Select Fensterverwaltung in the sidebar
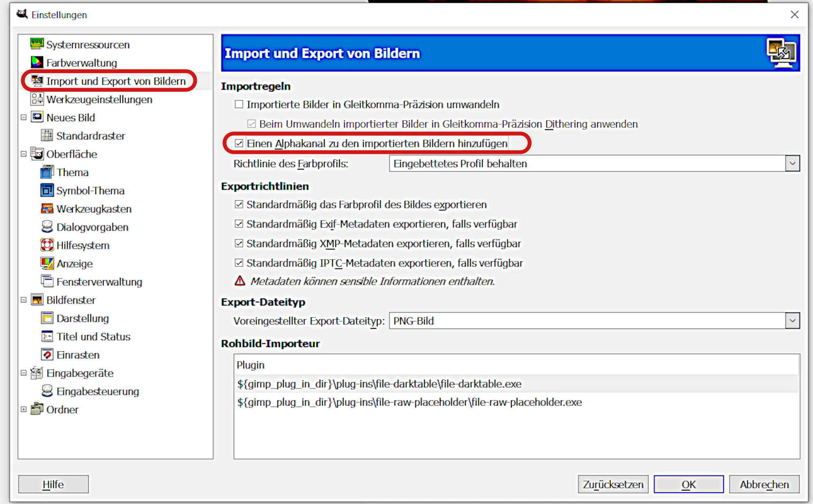This screenshot has width=813, height=504. coord(99,282)
